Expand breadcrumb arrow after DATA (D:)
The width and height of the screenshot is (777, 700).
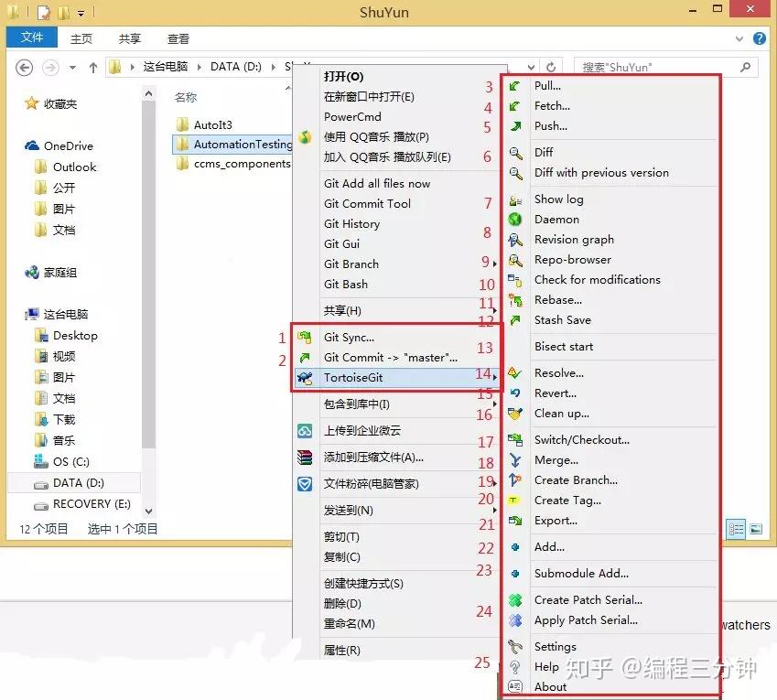pos(273,68)
